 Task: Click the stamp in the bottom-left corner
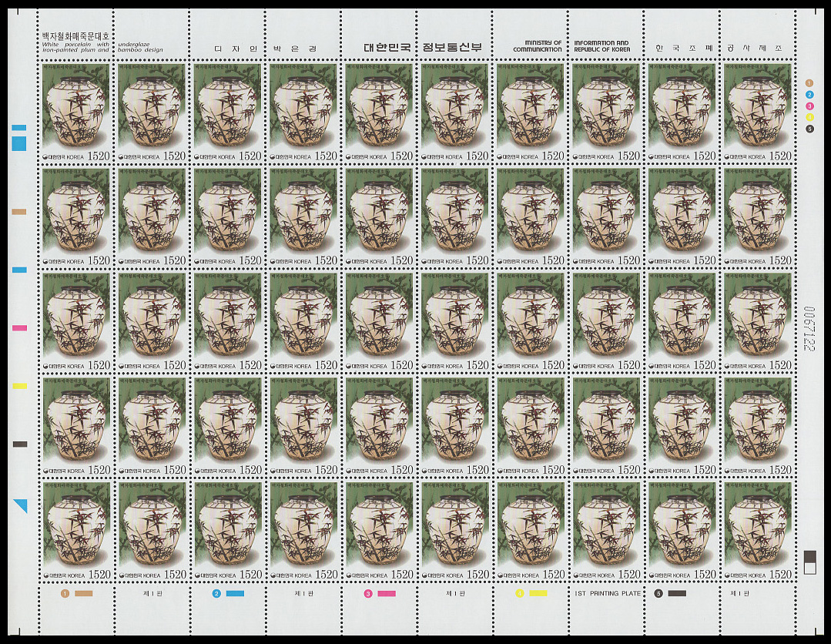click(x=75, y=531)
